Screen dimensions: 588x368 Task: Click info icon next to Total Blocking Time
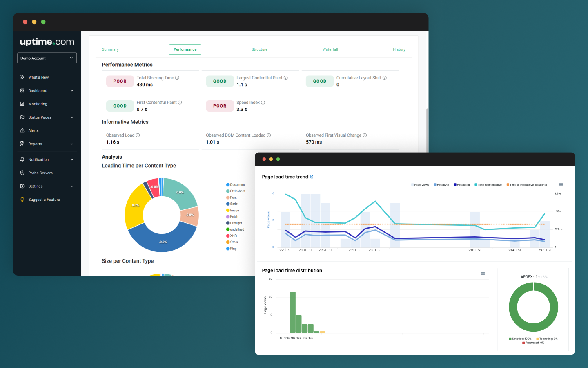(177, 78)
